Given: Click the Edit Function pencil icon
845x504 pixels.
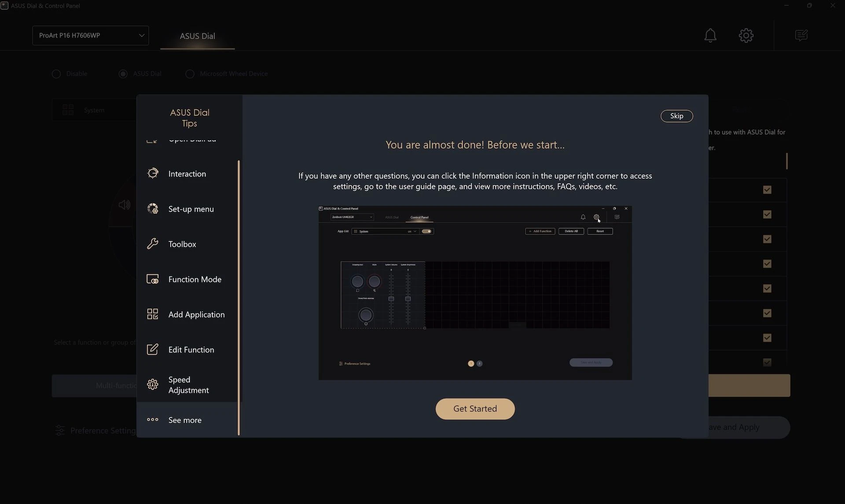Looking at the screenshot, I should pyautogui.click(x=153, y=349).
